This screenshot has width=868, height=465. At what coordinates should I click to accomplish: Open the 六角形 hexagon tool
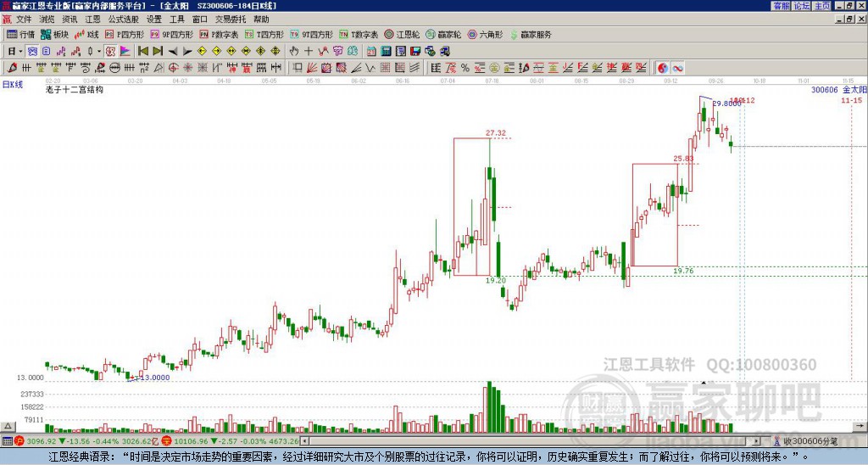click(485, 34)
